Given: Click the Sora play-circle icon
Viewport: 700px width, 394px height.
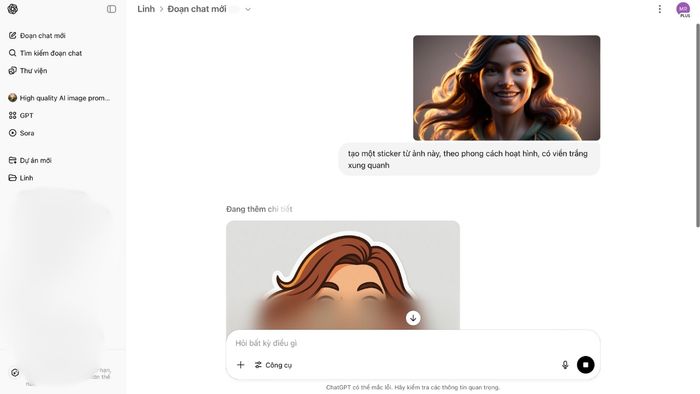Looking at the screenshot, I should pos(12,133).
